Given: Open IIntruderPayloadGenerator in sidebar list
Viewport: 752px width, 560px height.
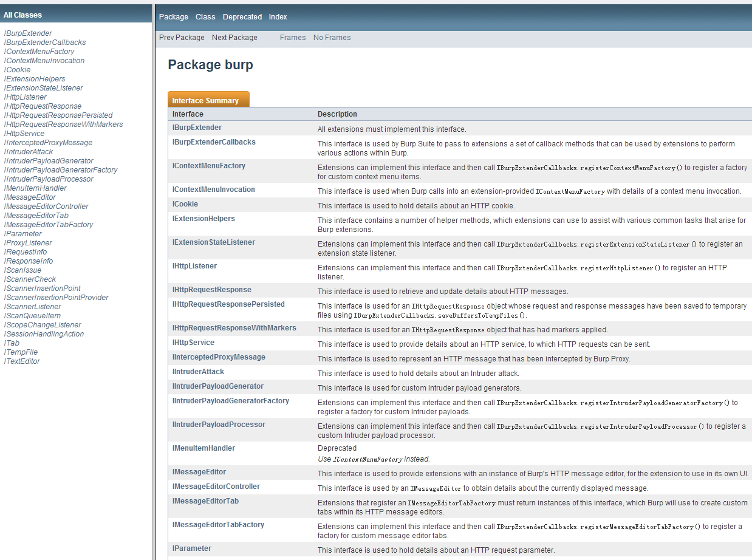Looking at the screenshot, I should click(49, 161).
